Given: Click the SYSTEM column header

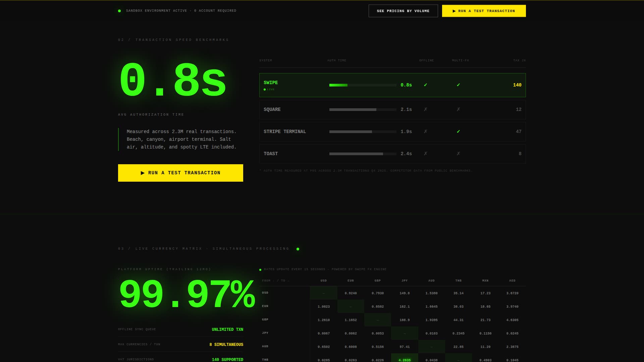Looking at the screenshot, I should (266, 61).
